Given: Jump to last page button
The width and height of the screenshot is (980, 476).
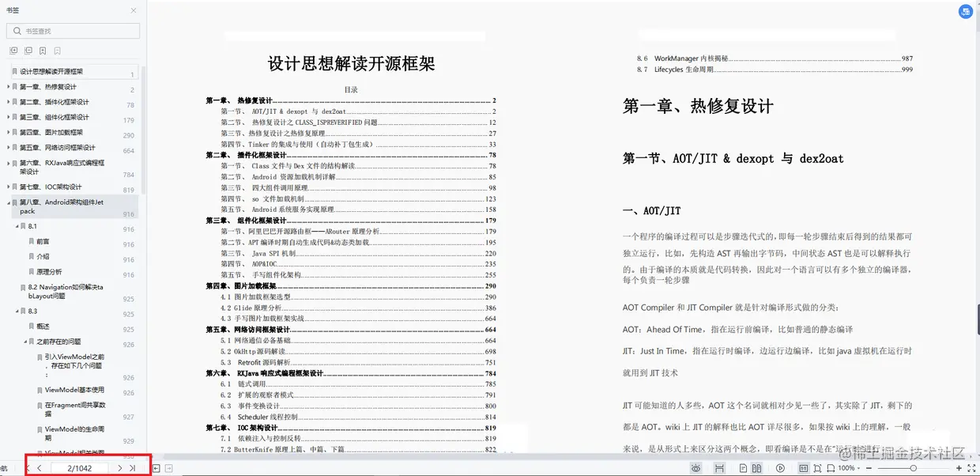Looking at the screenshot, I should pyautogui.click(x=132, y=468).
